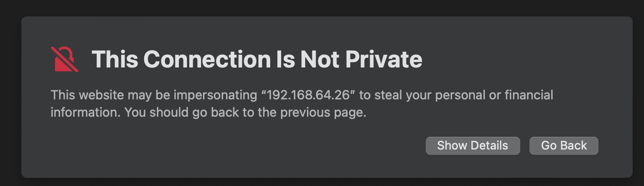Click the word "This" in the title
This screenshot has height=186, width=644.
tap(116, 60)
